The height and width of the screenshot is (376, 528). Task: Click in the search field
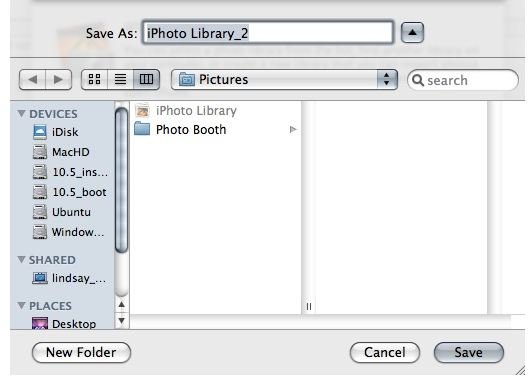[x=463, y=80]
